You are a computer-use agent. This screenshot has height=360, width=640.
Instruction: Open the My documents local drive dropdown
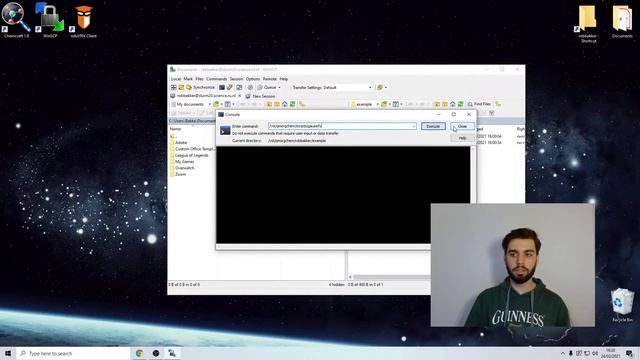tap(191, 104)
